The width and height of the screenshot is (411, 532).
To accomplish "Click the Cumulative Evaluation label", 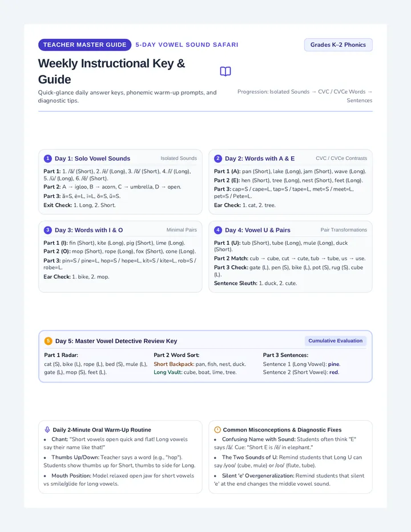I will tap(335, 341).
